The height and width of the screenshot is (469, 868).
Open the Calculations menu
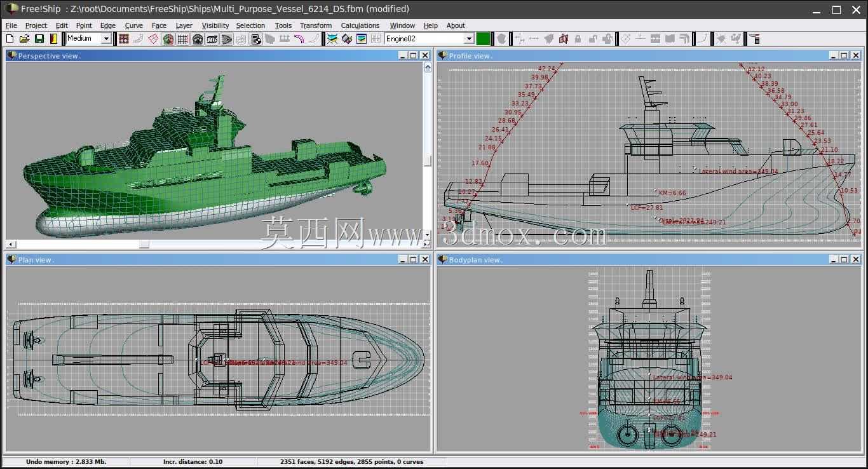pos(360,25)
